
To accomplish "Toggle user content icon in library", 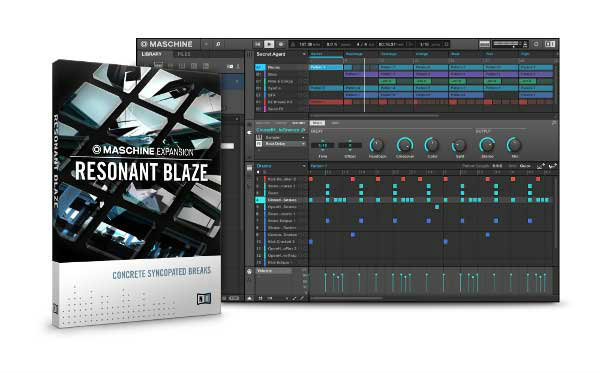I will coord(238,66).
